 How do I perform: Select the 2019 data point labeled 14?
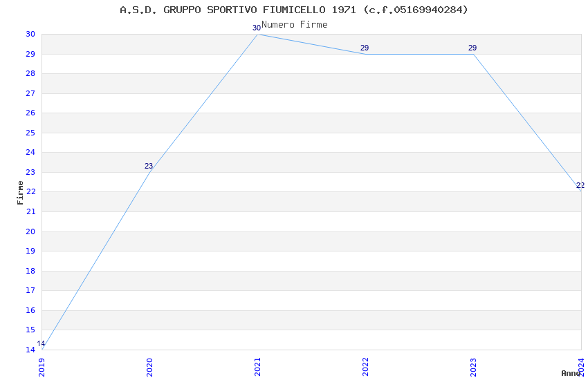(41, 343)
